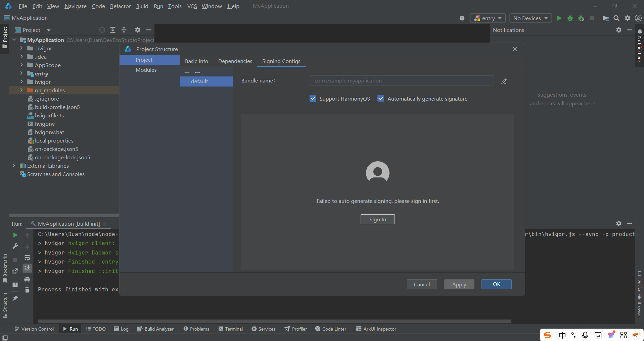
Task: Toggle soft-wrap icon in the Run panel
Action: [27, 258]
